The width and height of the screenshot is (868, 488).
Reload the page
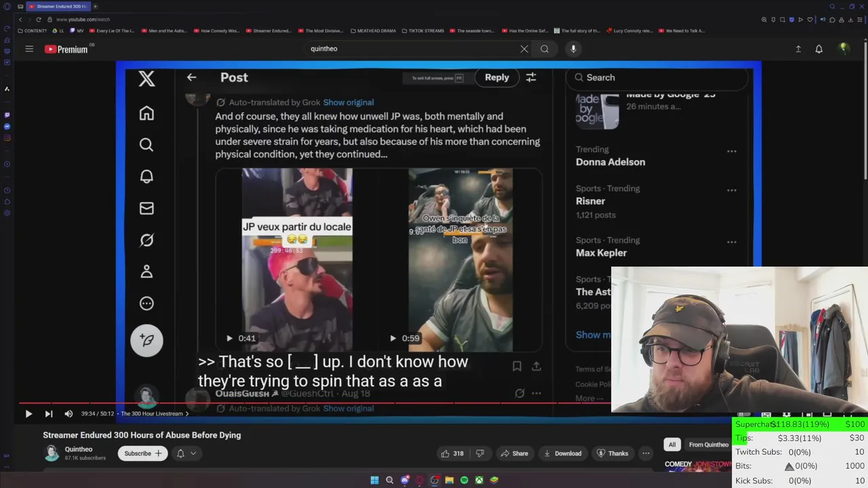(38, 20)
